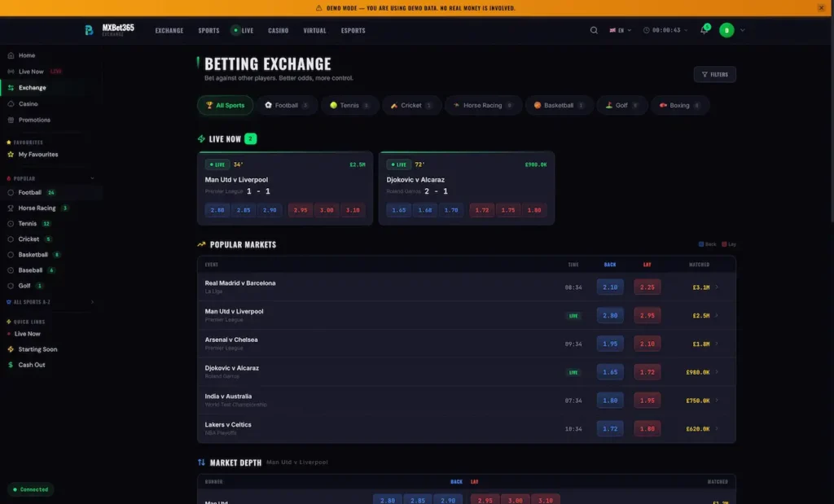Click lay odds 1.95 for India v Australia
This screenshot has height=504, width=834.
(x=647, y=401)
